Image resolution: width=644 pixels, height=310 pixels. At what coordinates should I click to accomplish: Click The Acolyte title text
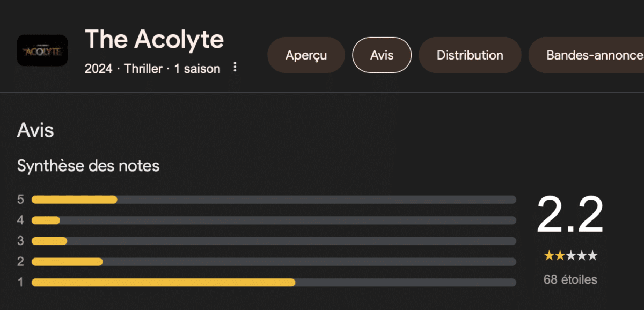coord(154,39)
